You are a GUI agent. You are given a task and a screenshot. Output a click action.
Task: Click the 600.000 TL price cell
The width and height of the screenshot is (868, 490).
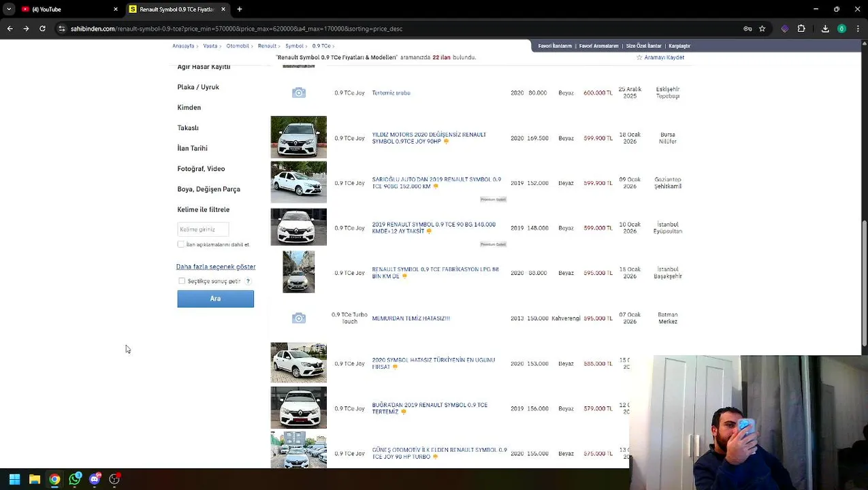pos(598,93)
